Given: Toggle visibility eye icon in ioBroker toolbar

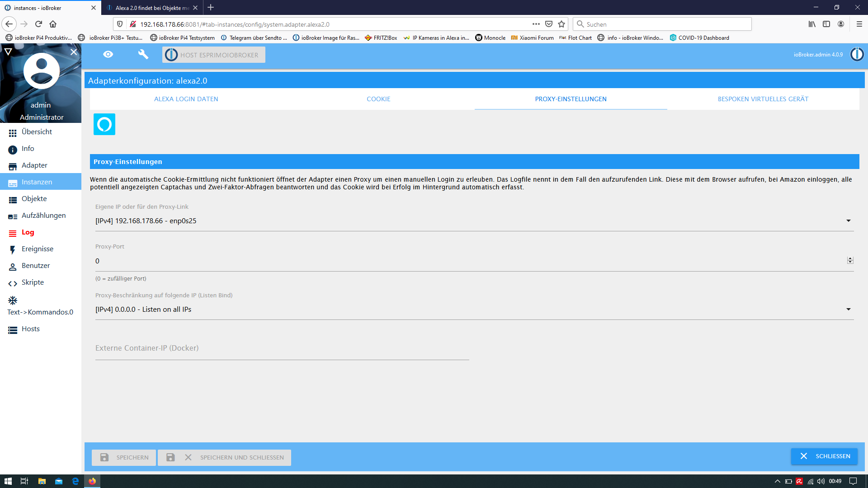Looking at the screenshot, I should point(108,55).
